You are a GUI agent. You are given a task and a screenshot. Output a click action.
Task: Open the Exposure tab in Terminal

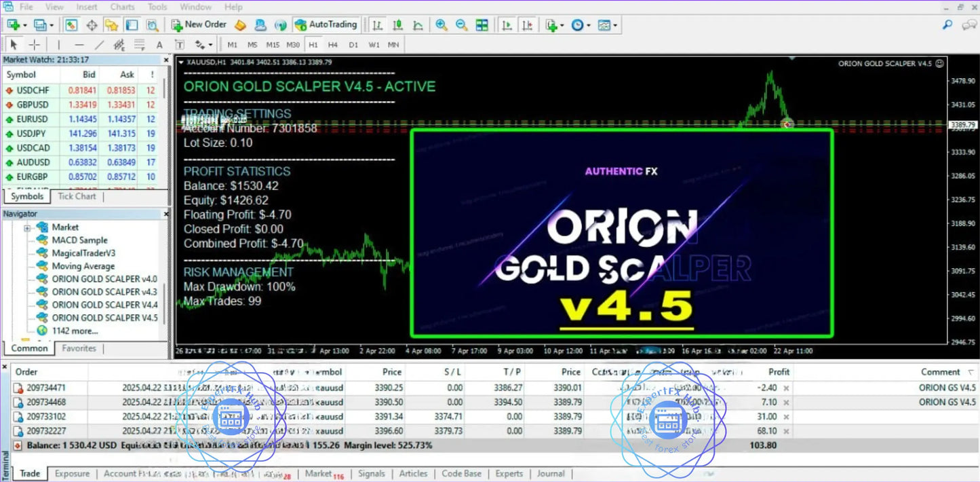[72, 474]
